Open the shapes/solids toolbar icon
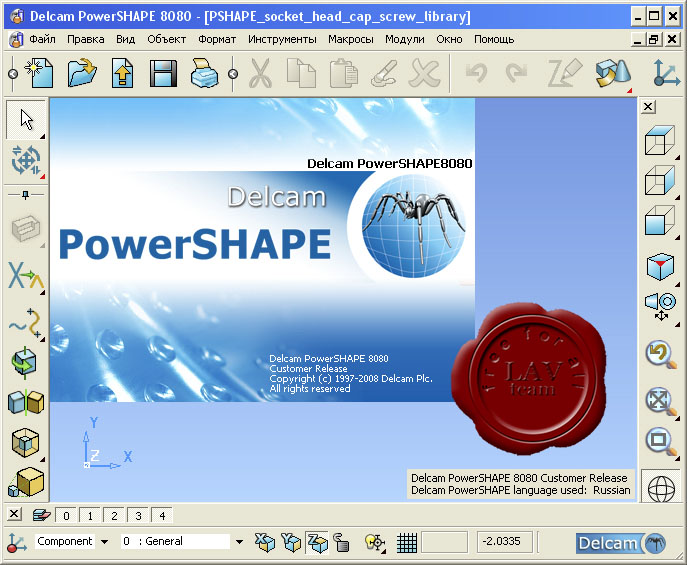687x565 pixels. click(613, 73)
